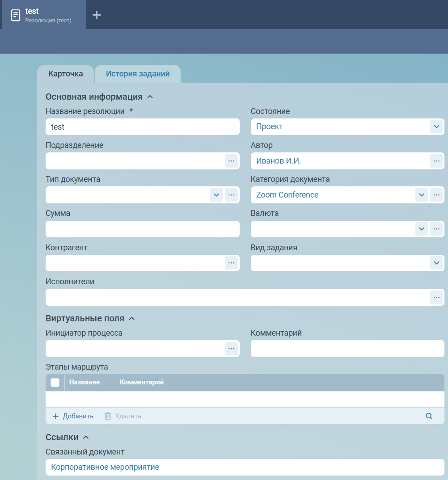Toggle select-all checkbox in Этапы маршрута header

tap(55, 383)
